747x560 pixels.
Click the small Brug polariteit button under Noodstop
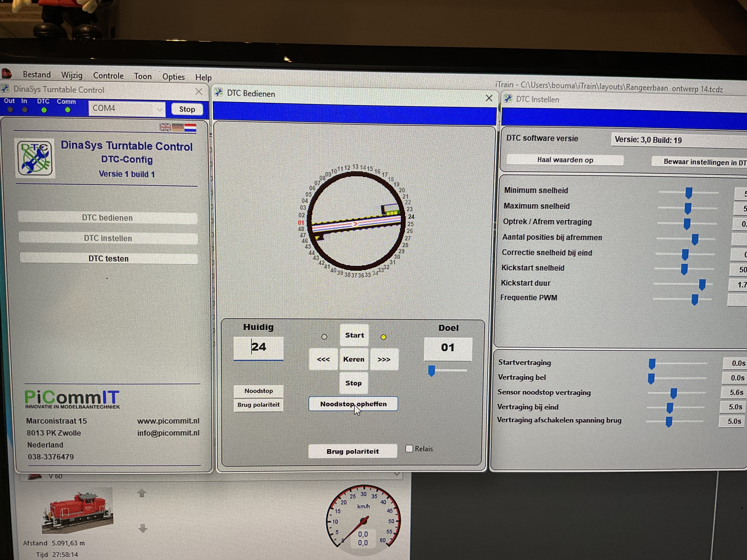pyautogui.click(x=258, y=405)
